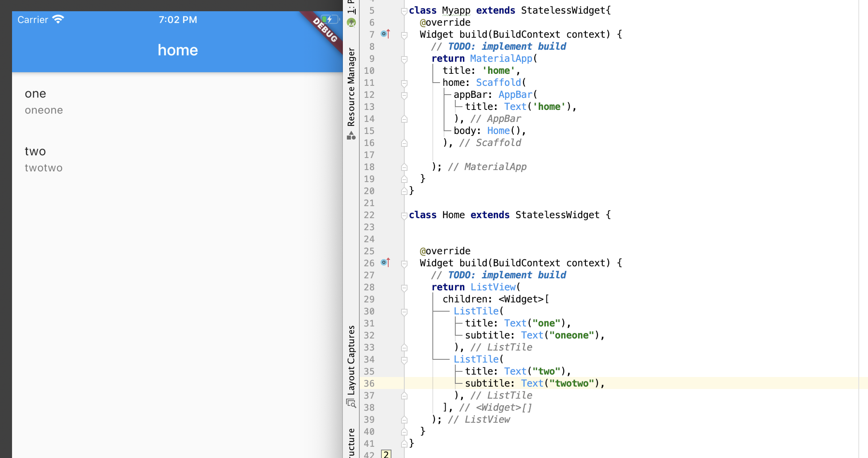Click the override gutter icon on line 7
Image resolution: width=868 pixels, height=458 pixels.
coord(385,34)
